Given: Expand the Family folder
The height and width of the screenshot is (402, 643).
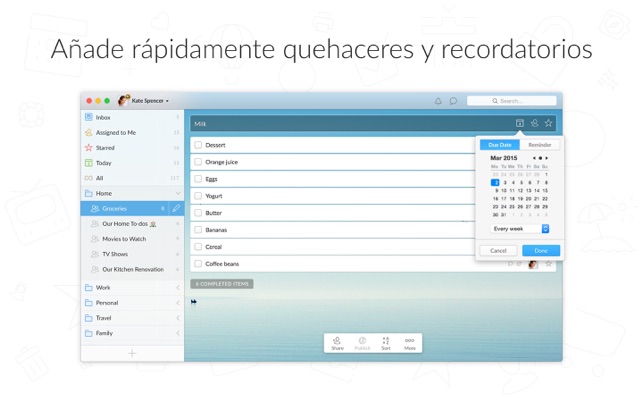Looking at the screenshot, I should pos(178,333).
